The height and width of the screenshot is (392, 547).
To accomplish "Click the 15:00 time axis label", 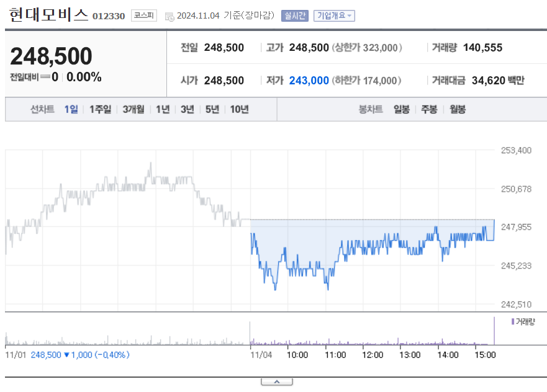I will point(485,355).
